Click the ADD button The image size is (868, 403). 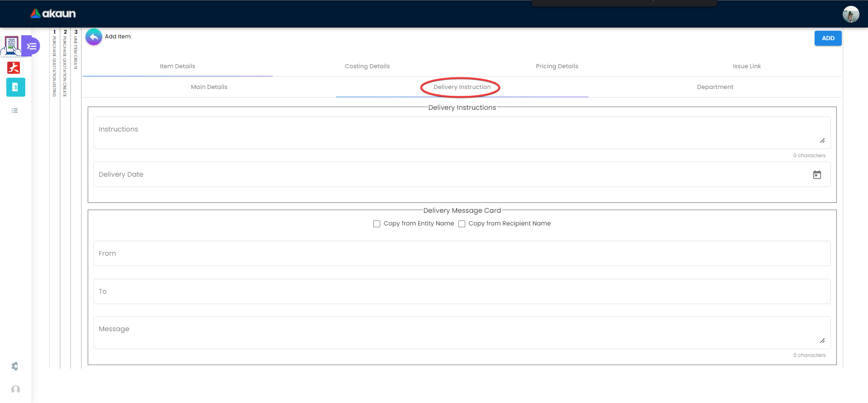click(x=828, y=38)
